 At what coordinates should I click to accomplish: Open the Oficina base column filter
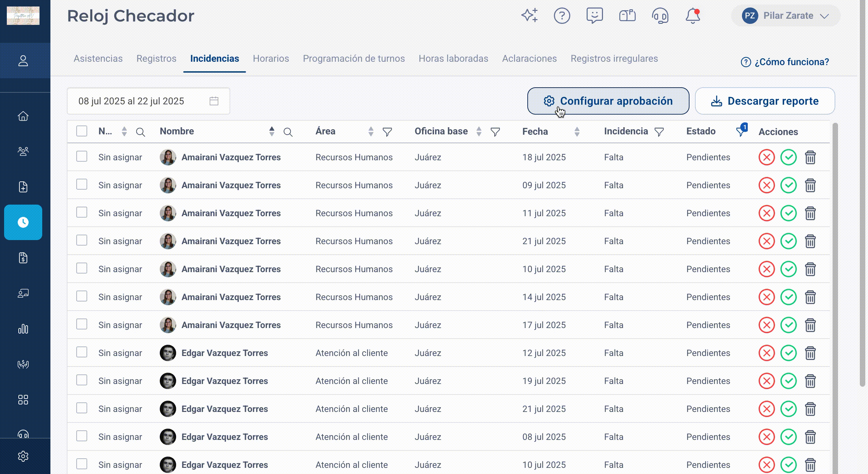[x=495, y=132]
